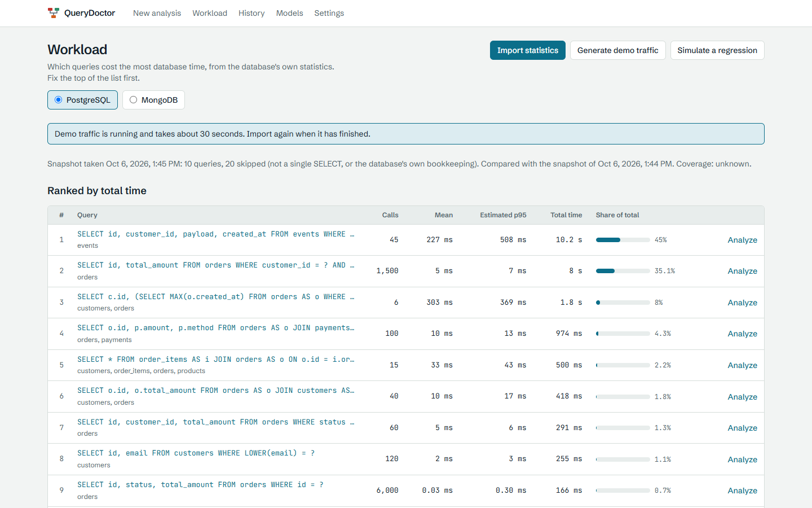Image resolution: width=812 pixels, height=508 pixels.
Task: Click the 508 ms estimated p95 cell
Action: click(513, 240)
